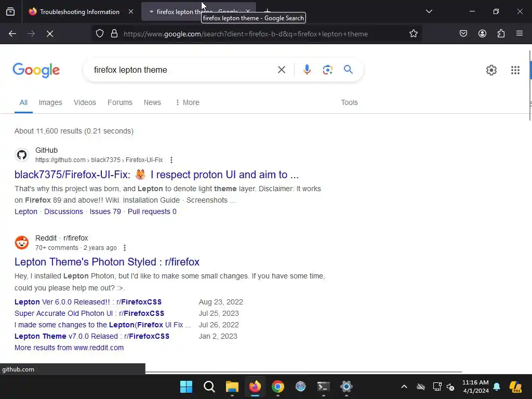Open network display icon in tray
This screenshot has height=399, width=532.
click(x=437, y=387)
